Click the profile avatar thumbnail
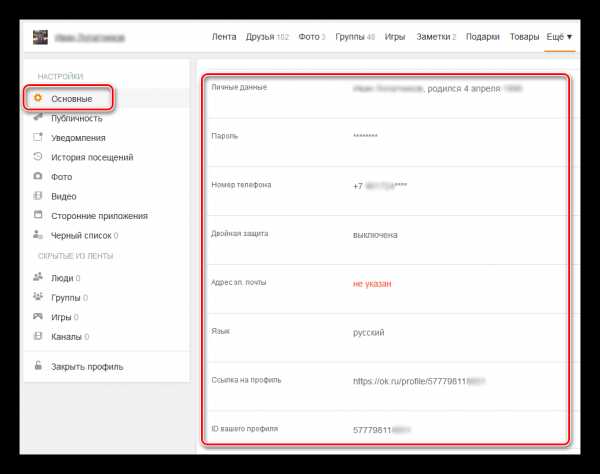Screen dimensions: 600x474 tap(40, 37)
